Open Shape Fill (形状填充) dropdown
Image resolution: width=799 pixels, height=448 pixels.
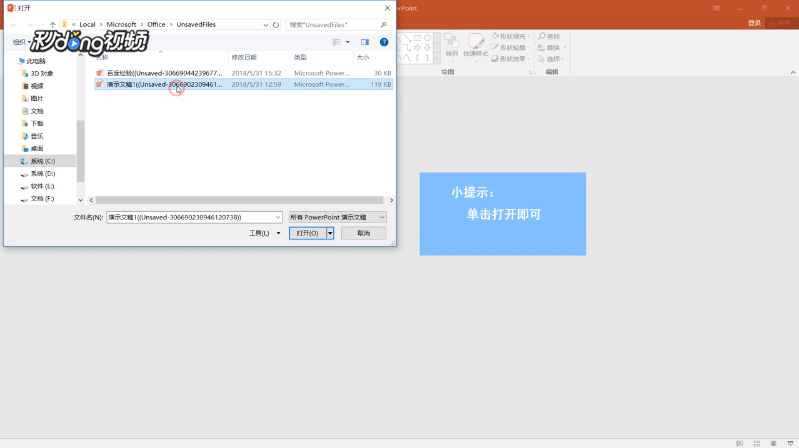(x=511, y=36)
